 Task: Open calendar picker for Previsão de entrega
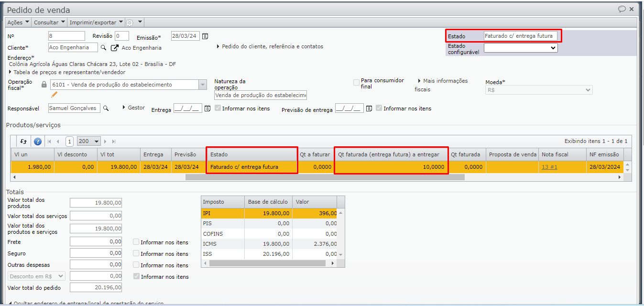(x=369, y=109)
